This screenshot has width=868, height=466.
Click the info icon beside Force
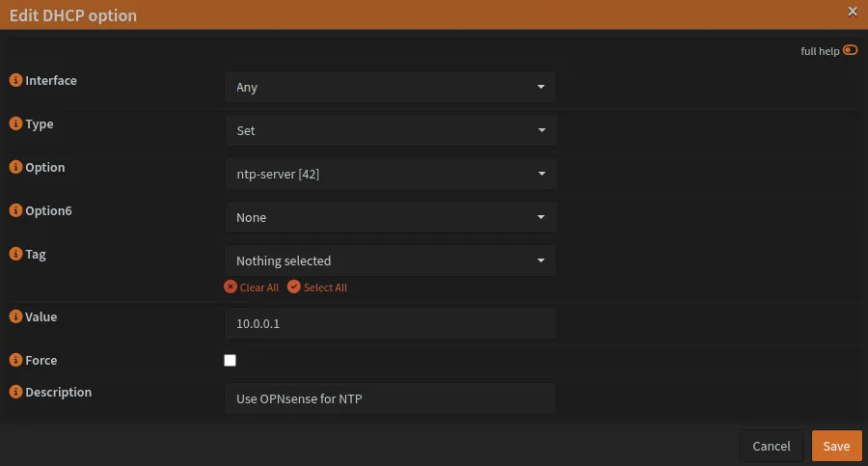(15, 360)
